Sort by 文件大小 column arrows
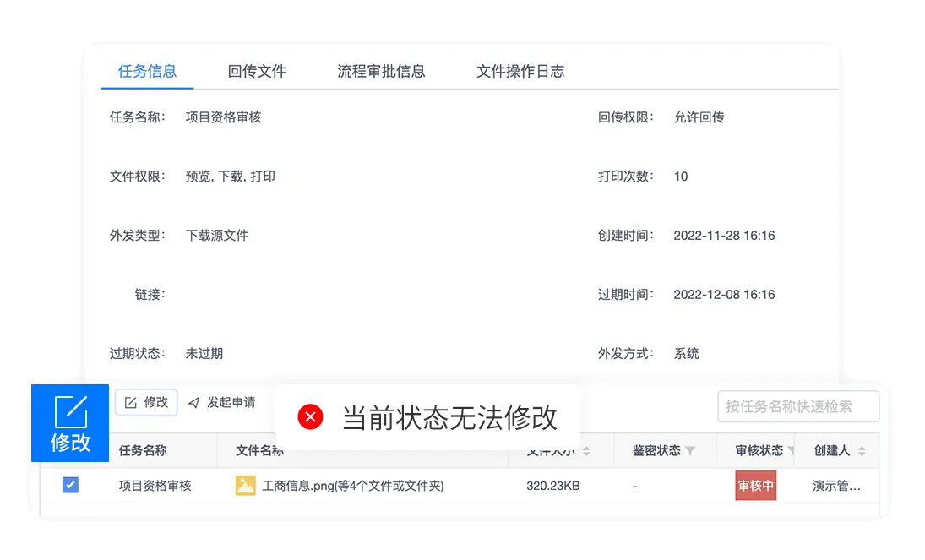The height and width of the screenshot is (560, 925). pyautogui.click(x=586, y=451)
